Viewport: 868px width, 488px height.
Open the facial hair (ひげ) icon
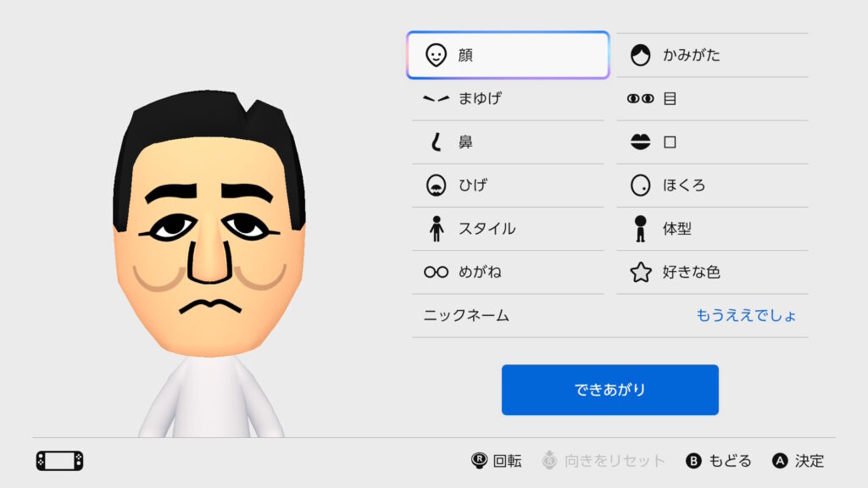(x=436, y=186)
